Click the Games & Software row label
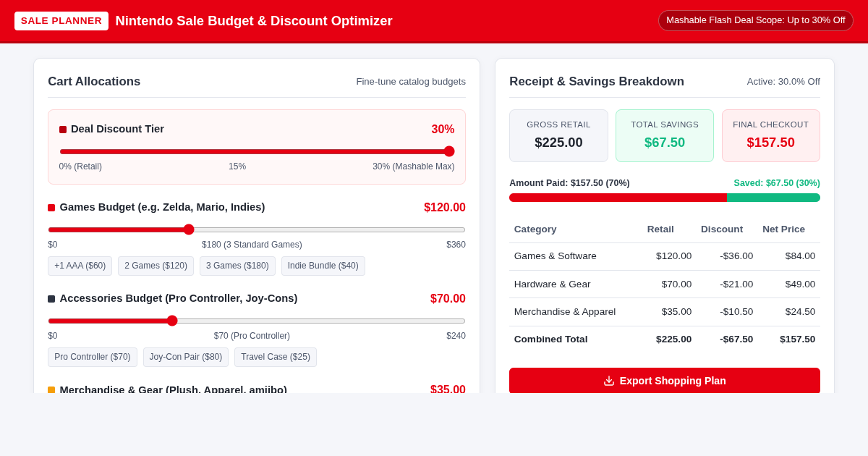 click(556, 256)
